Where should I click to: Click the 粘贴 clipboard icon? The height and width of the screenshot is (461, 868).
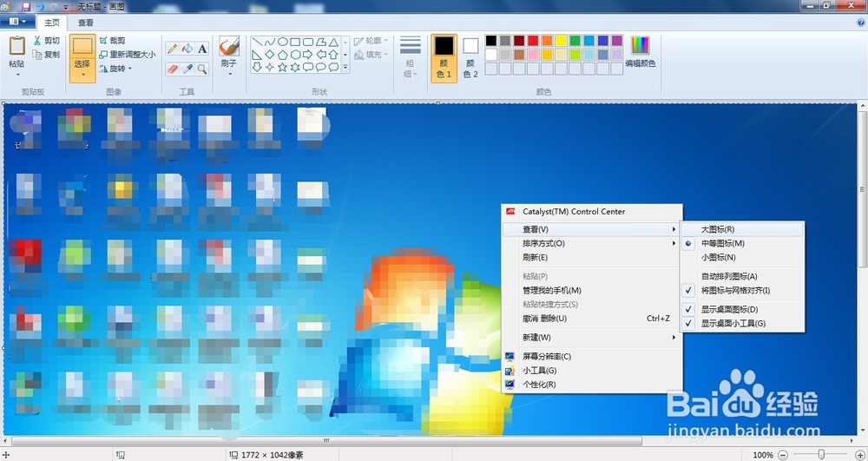coord(17,46)
